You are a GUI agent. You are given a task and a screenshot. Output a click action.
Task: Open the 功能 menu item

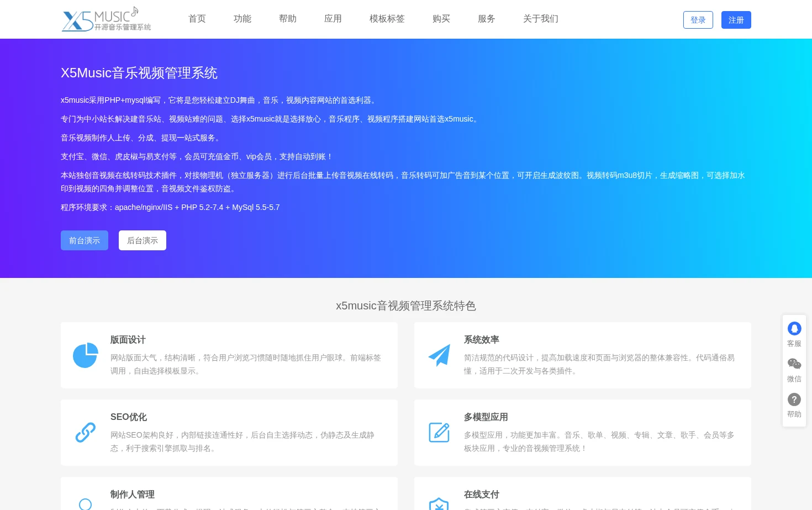[242, 19]
